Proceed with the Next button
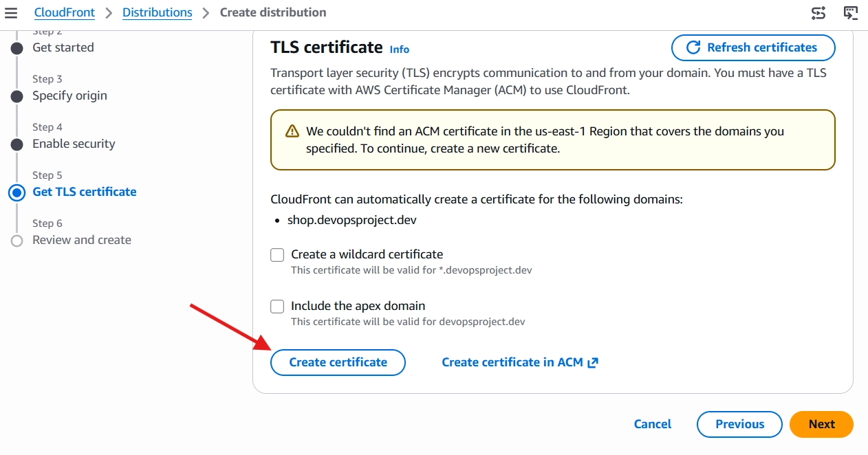868x455 pixels. tap(821, 424)
